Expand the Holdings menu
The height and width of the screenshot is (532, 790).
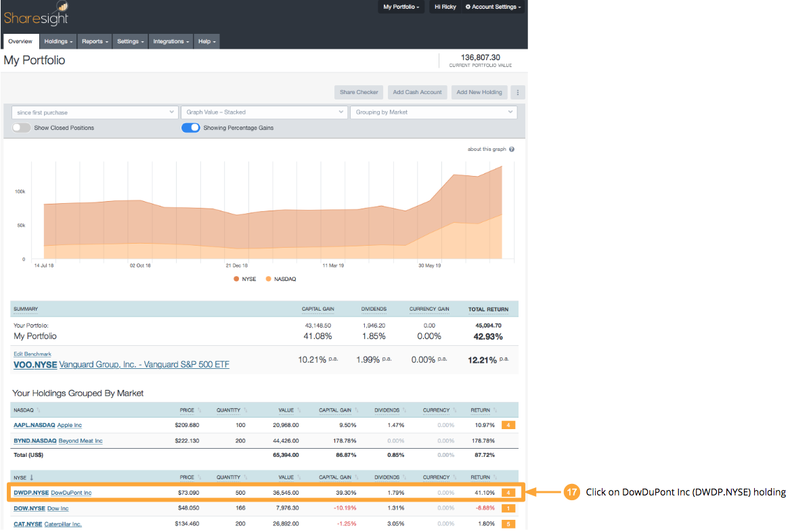(58, 41)
